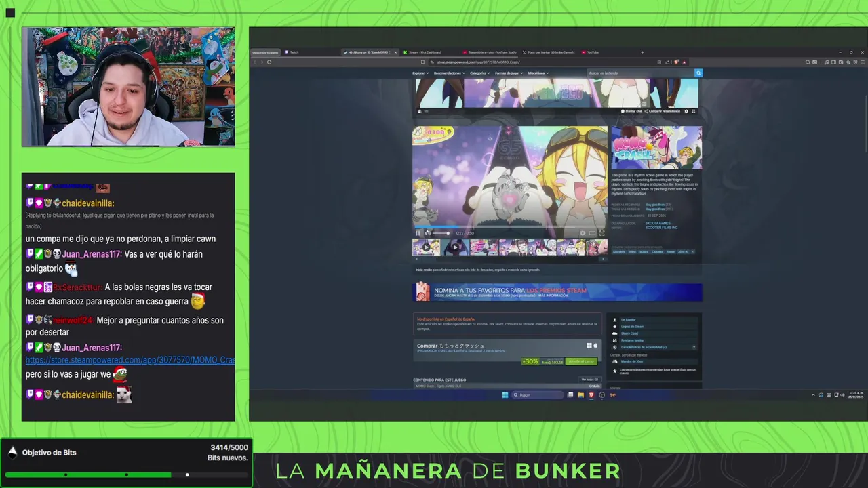Switch to YouTube Studio transmission tab

pyautogui.click(x=490, y=52)
